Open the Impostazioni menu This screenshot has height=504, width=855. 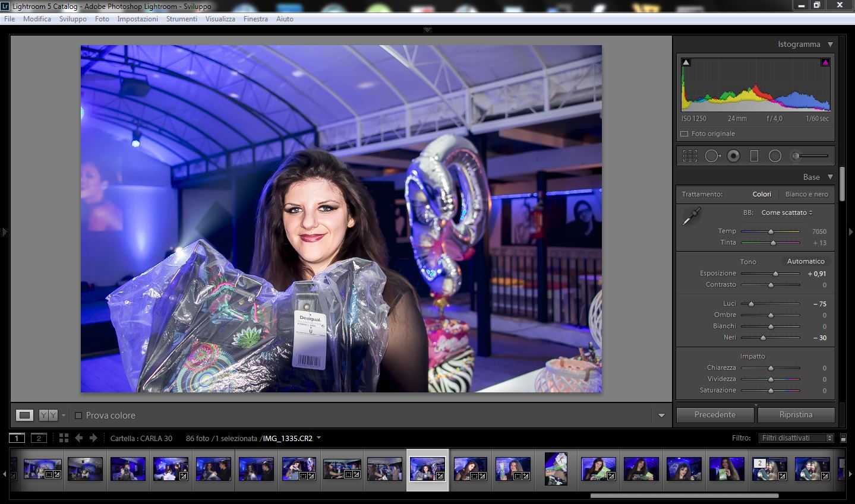tap(137, 18)
